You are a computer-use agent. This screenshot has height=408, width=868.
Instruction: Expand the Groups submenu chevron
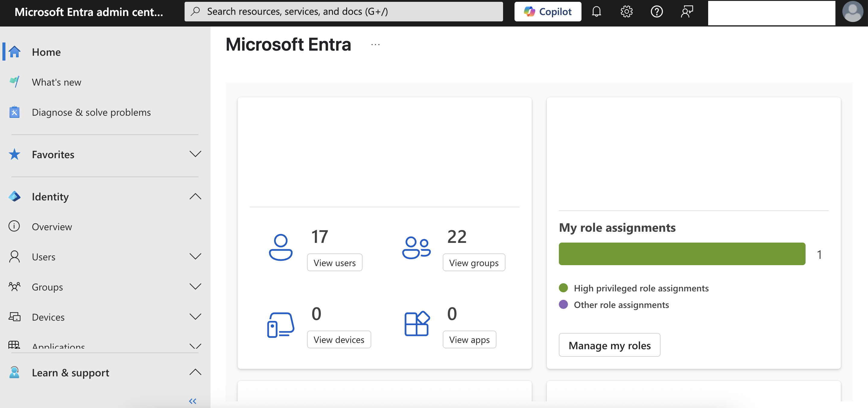coord(195,287)
